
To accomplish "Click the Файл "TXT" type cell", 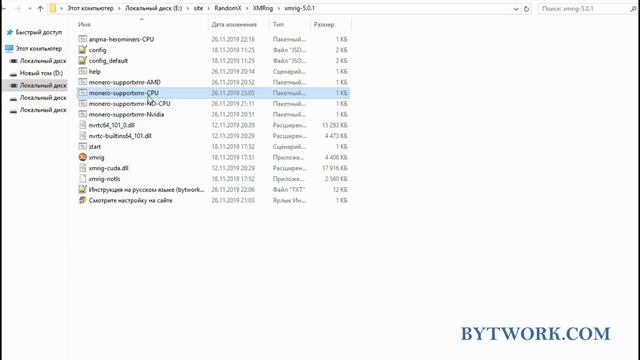I will (x=289, y=189).
